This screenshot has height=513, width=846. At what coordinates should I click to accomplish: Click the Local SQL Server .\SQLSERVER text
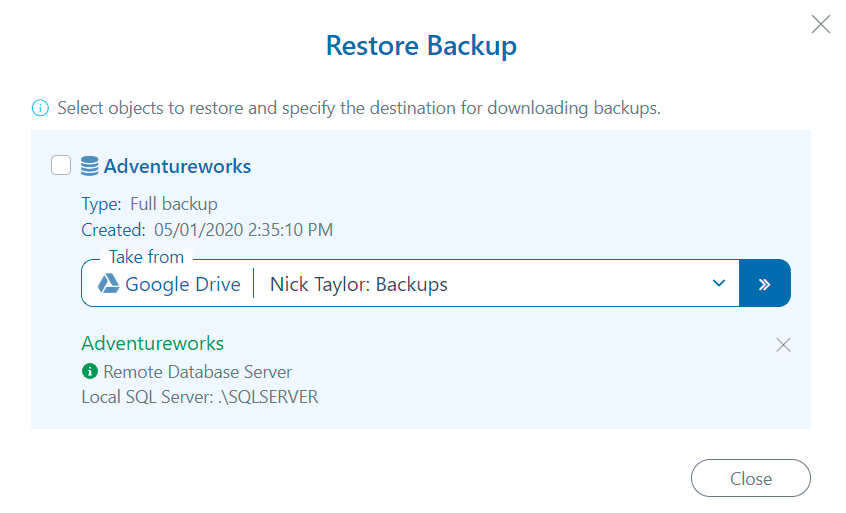pos(199,397)
